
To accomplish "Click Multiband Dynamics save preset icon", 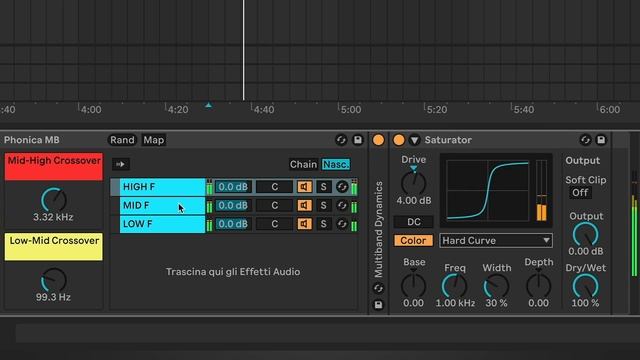I will (378, 304).
